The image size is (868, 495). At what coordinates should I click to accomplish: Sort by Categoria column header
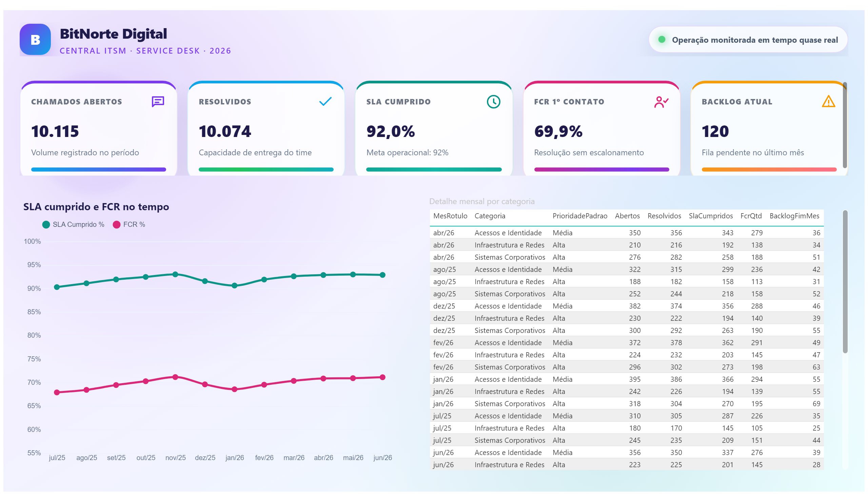(490, 216)
